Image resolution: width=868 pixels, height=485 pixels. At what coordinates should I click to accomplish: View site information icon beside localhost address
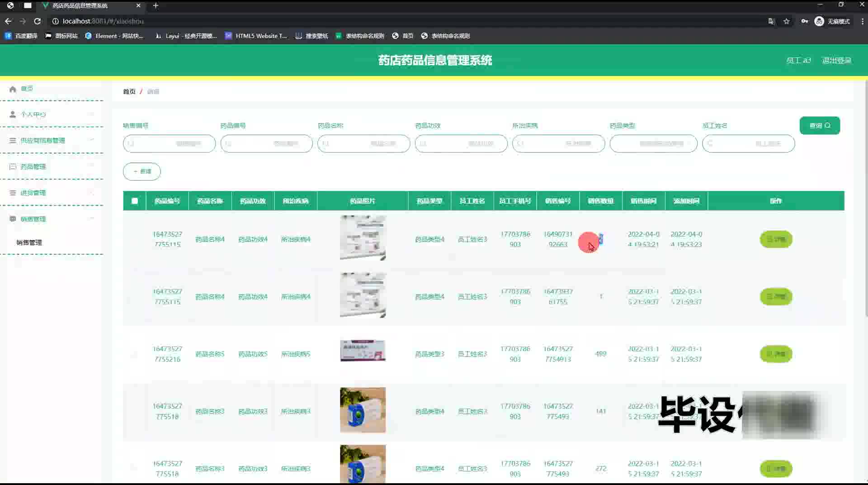pos(56,21)
